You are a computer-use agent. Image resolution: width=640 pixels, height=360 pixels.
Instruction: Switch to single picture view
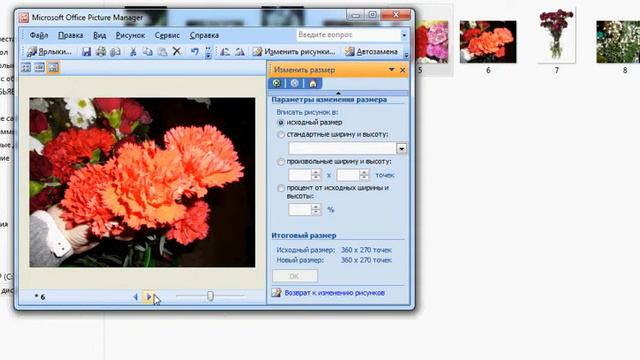pos(53,67)
